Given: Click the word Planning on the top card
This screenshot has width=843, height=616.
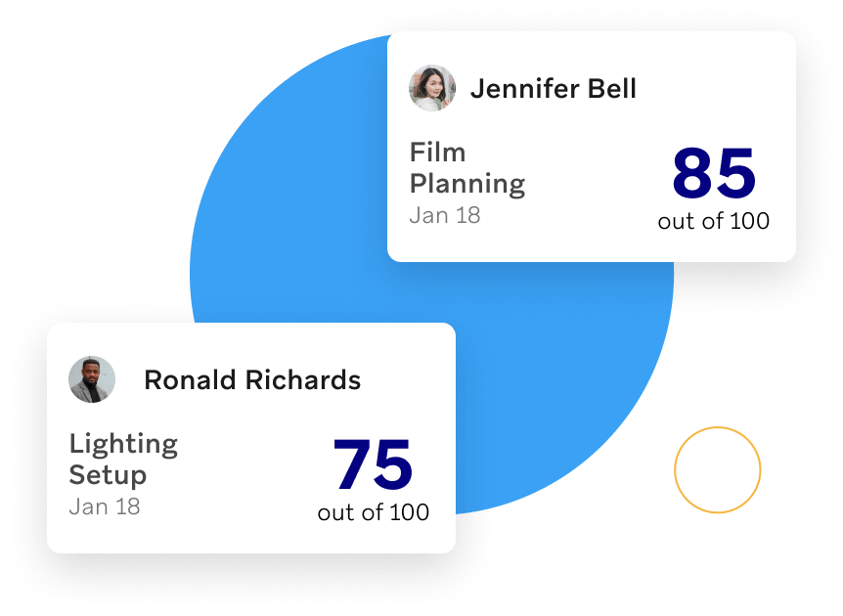Looking at the screenshot, I should point(467,185).
